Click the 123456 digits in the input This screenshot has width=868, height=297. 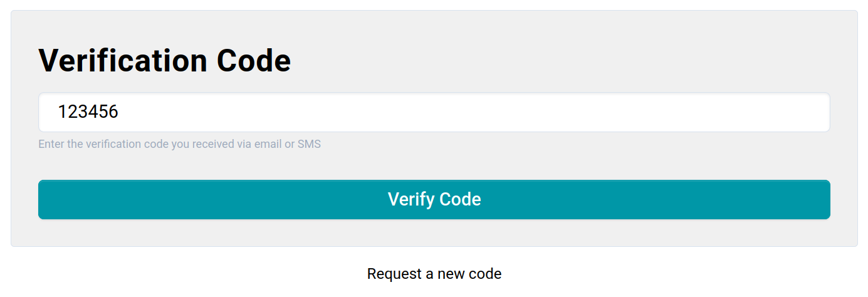coord(88,112)
